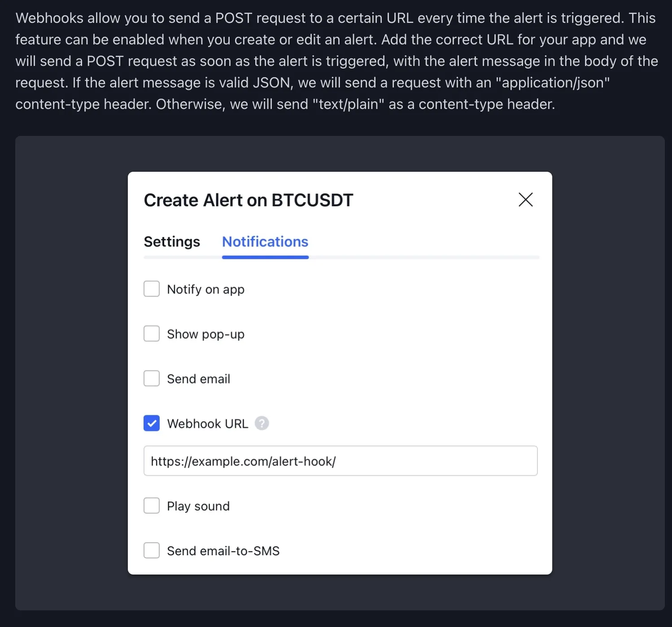Check the Send email checkbox
The width and height of the screenshot is (672, 627).
[x=152, y=379]
